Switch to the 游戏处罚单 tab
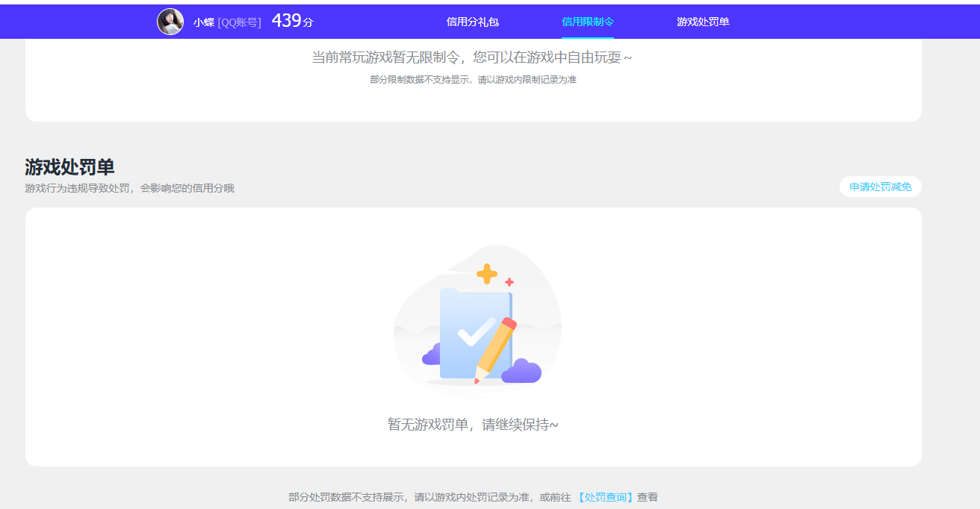Viewport: 980px width, 509px height. [x=703, y=22]
